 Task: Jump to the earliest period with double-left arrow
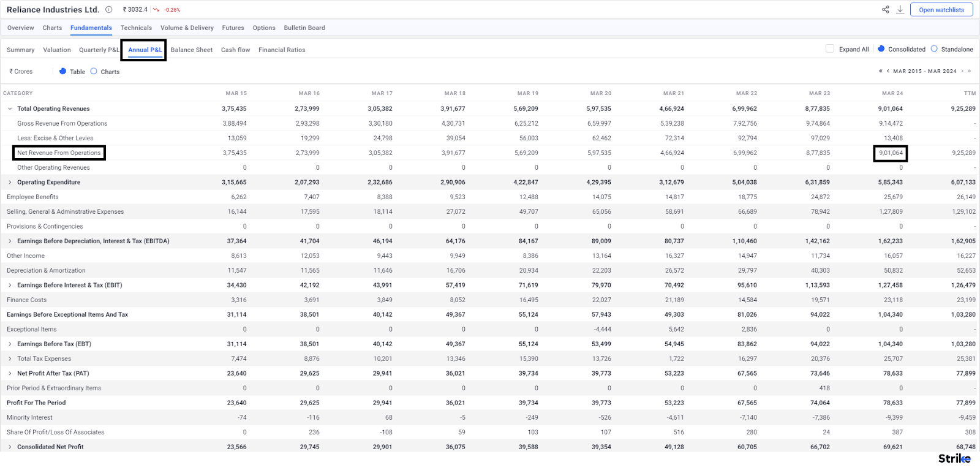click(x=881, y=71)
